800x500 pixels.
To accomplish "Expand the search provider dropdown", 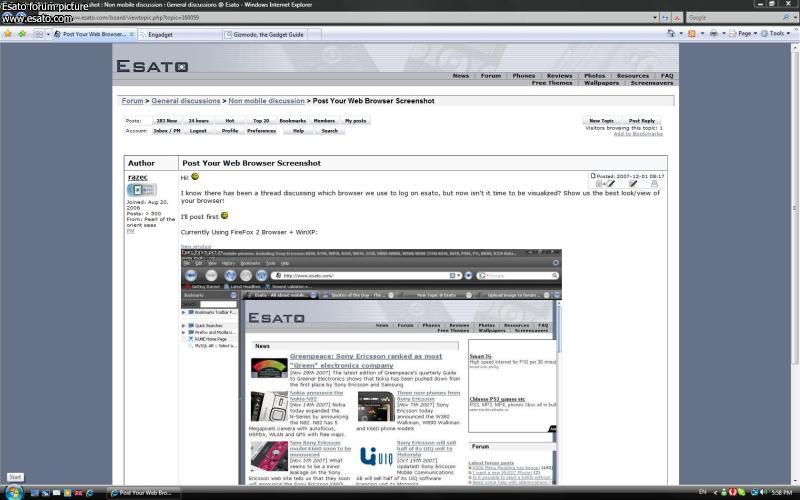I will coord(795,17).
